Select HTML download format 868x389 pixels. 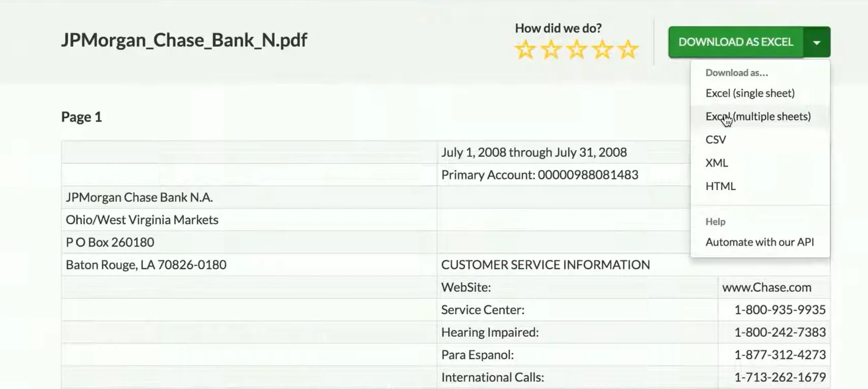pyautogui.click(x=721, y=186)
